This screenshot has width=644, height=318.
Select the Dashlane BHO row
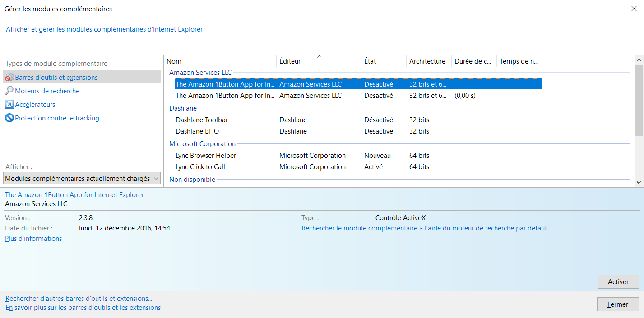point(358,131)
